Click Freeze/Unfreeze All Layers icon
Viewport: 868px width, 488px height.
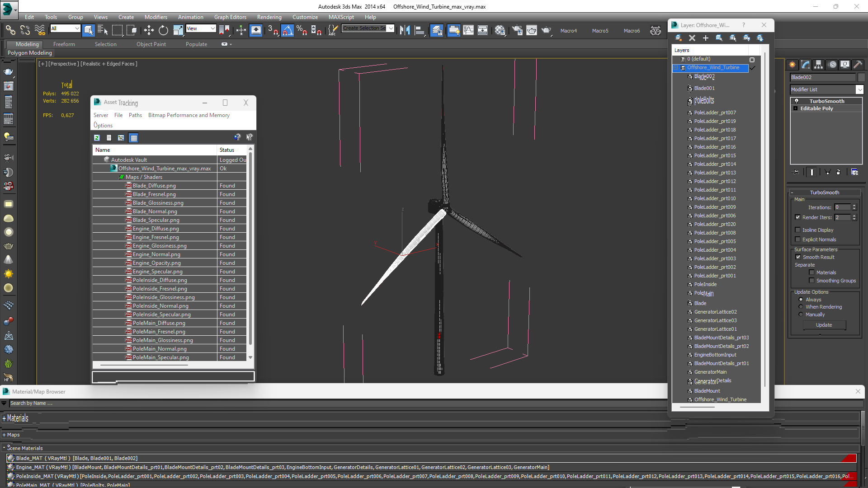coord(760,38)
